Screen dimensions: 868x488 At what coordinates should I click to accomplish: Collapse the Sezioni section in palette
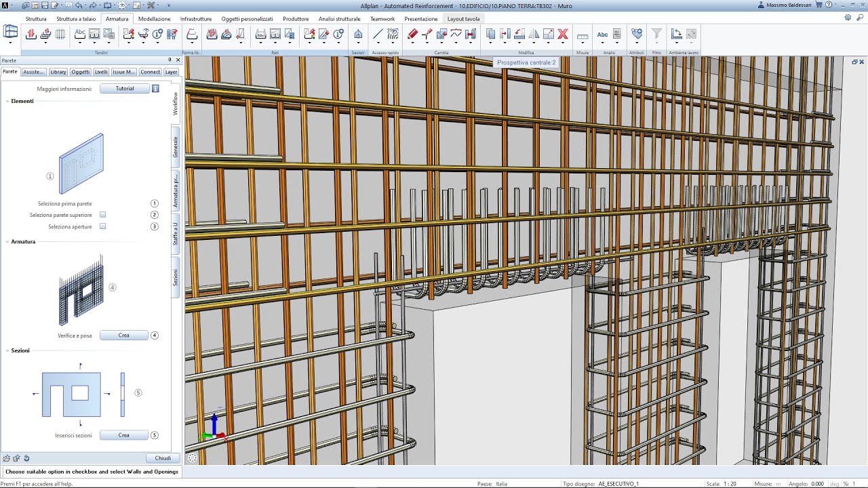pos(7,350)
